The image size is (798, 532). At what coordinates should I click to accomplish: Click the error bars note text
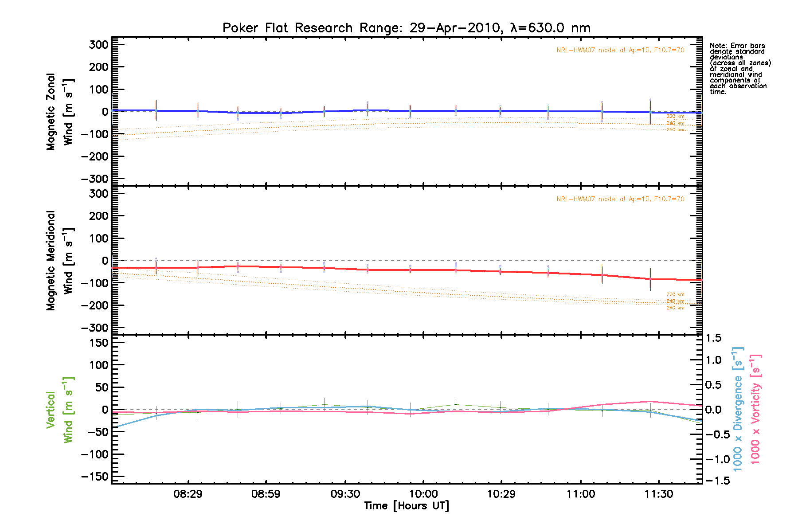click(739, 69)
